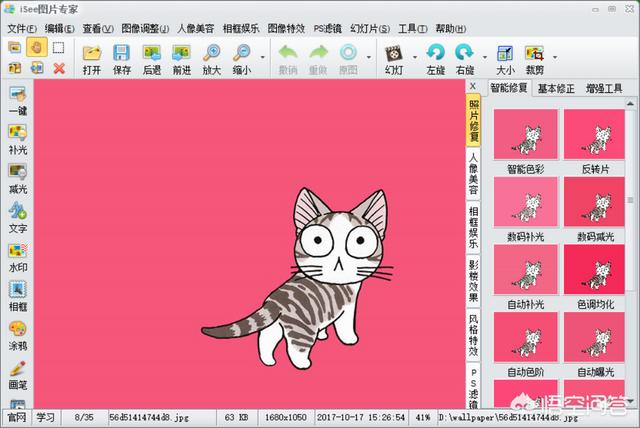The image size is (640, 428).
Task: Select the 影楼效果 vertical tab
Action: point(473,281)
